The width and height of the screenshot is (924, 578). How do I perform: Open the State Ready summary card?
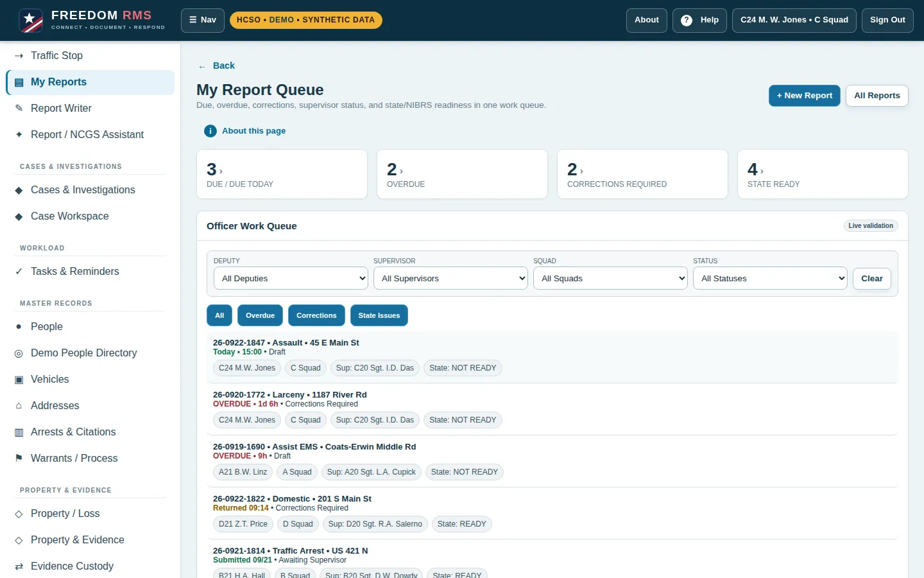(x=823, y=174)
